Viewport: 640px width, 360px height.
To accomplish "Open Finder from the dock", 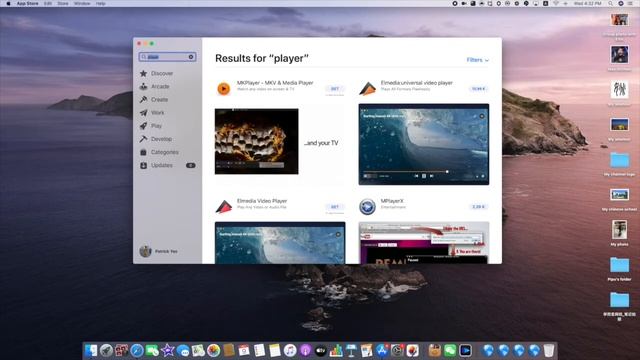I will click(x=91, y=350).
